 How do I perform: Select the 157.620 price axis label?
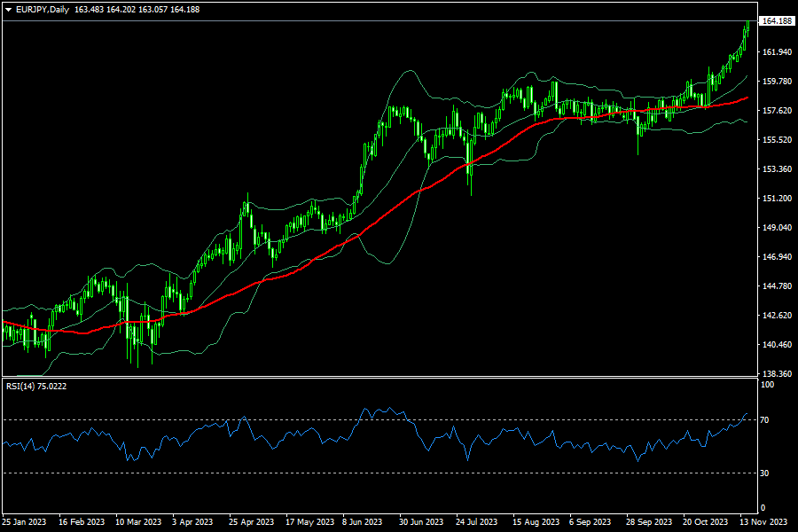pos(777,111)
